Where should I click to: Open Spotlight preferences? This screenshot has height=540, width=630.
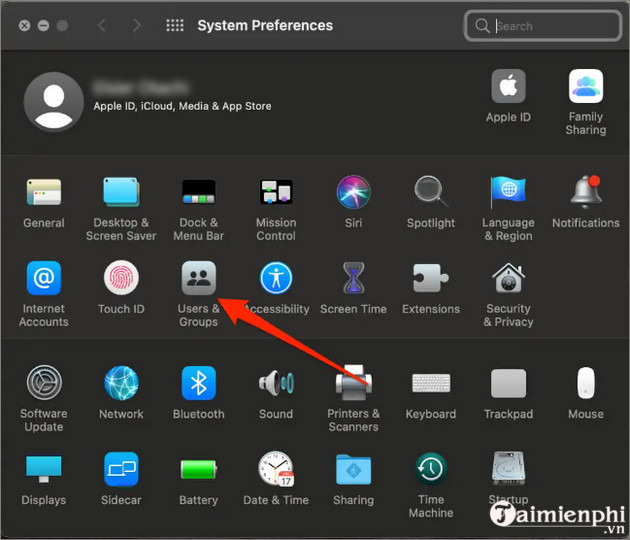point(431,192)
